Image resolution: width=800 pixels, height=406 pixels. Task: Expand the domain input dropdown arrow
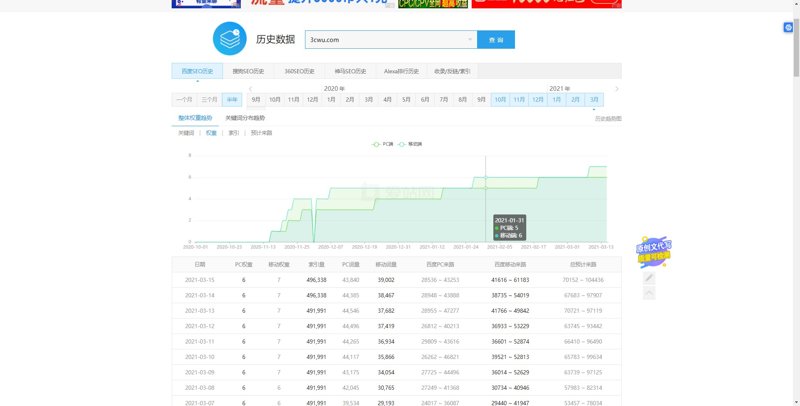point(471,40)
